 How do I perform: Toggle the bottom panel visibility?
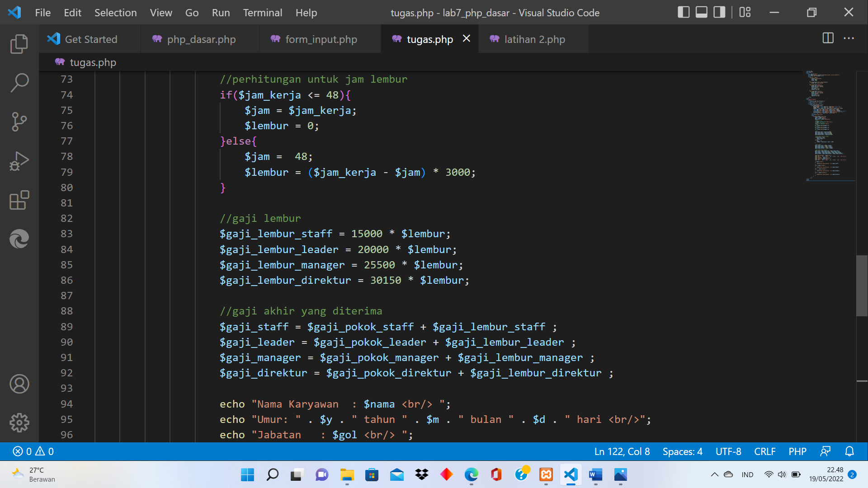click(x=701, y=12)
